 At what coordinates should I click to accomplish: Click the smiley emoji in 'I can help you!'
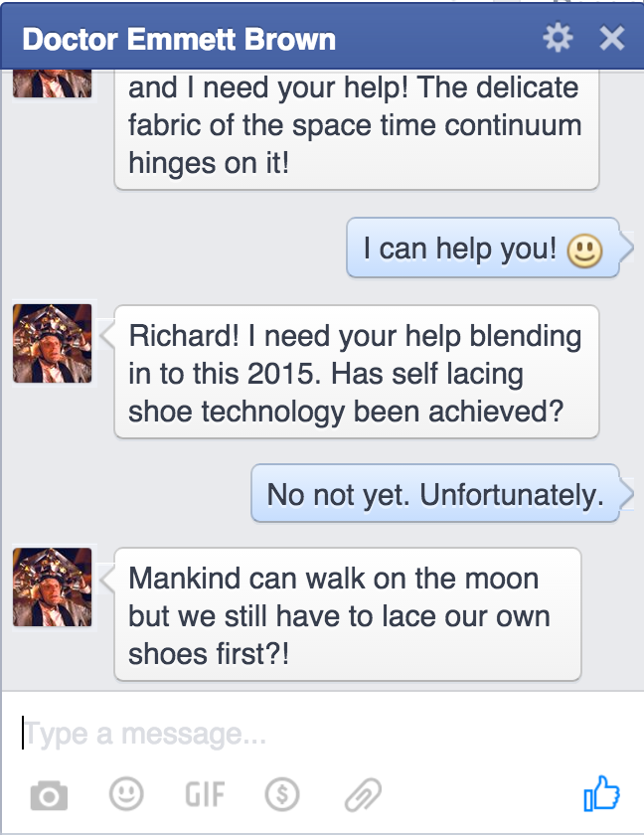point(584,250)
